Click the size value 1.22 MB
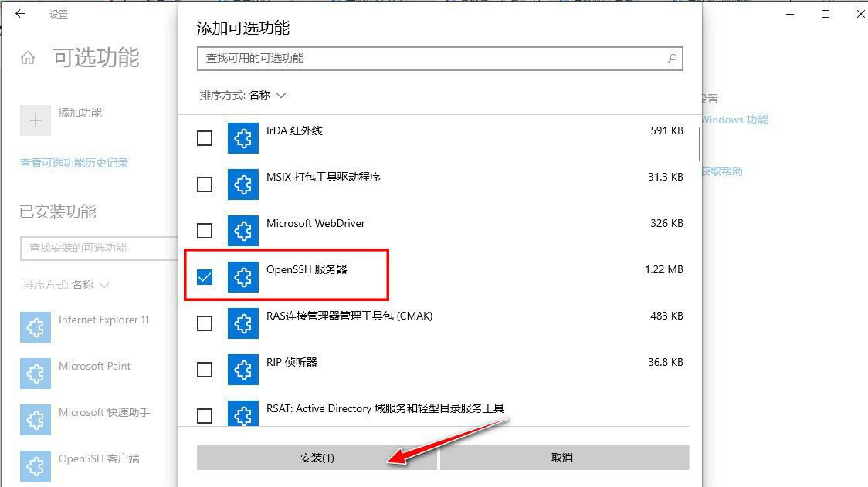Viewport: 868px width, 487px height. click(x=663, y=269)
